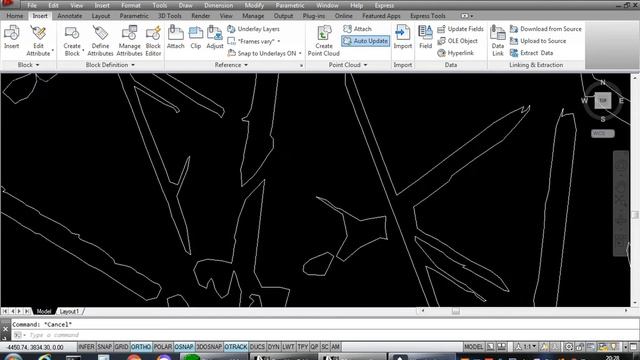640x360 pixels.
Task: Click the horizontal scrollbar thumb
Action: point(456,311)
